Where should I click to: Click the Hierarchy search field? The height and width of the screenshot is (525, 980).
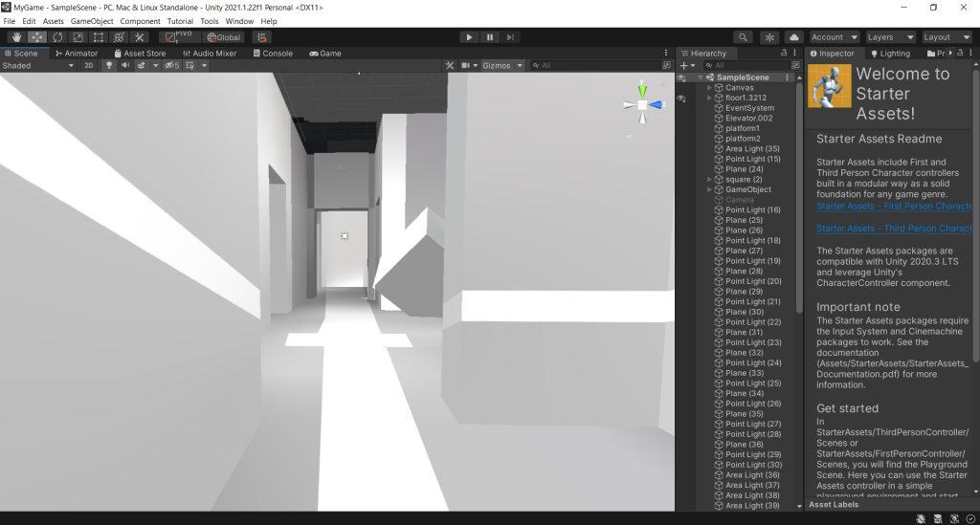coord(746,66)
